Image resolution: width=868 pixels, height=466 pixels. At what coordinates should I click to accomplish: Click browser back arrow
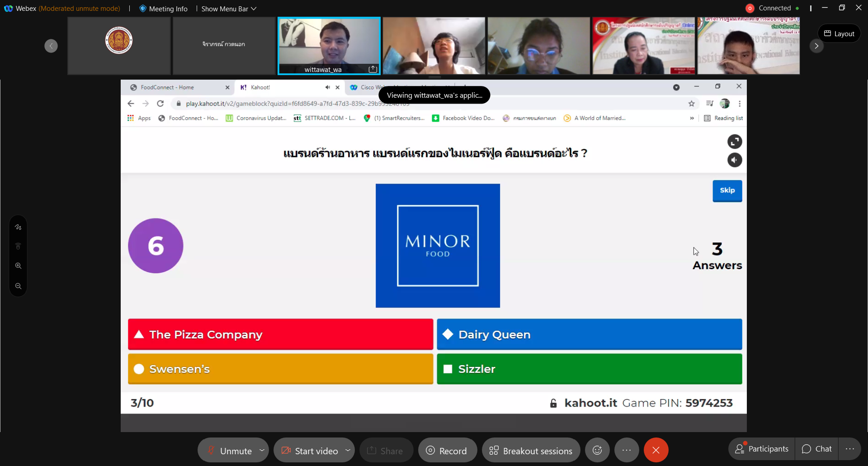(131, 104)
